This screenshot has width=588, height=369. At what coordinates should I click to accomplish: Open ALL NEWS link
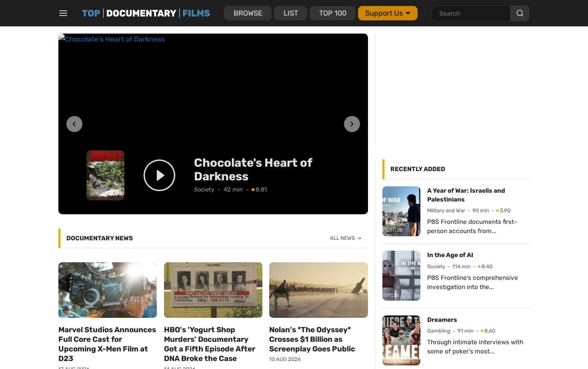click(x=346, y=238)
